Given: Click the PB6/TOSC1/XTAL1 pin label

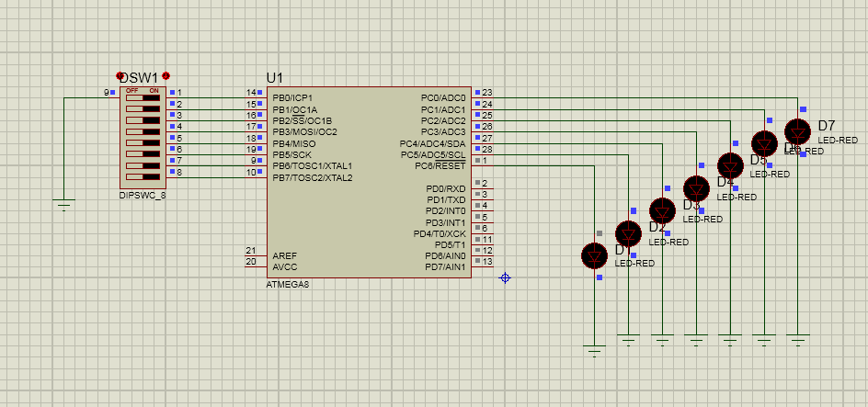Looking at the screenshot, I should tap(313, 166).
